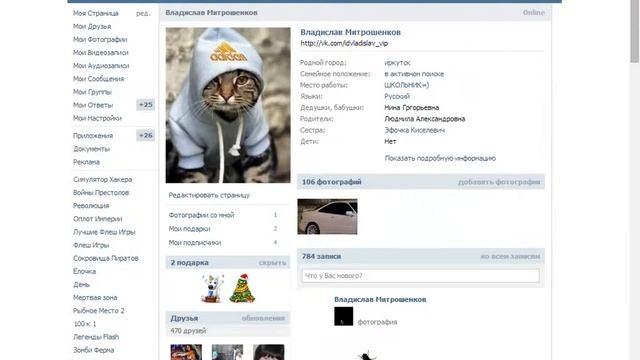Click hometown value иркутск

point(397,62)
